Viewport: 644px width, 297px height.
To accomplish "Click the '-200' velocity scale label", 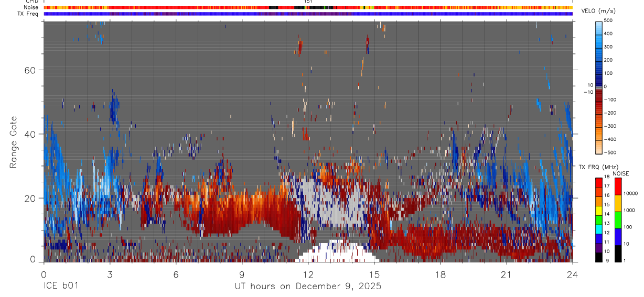I will pos(609,113).
